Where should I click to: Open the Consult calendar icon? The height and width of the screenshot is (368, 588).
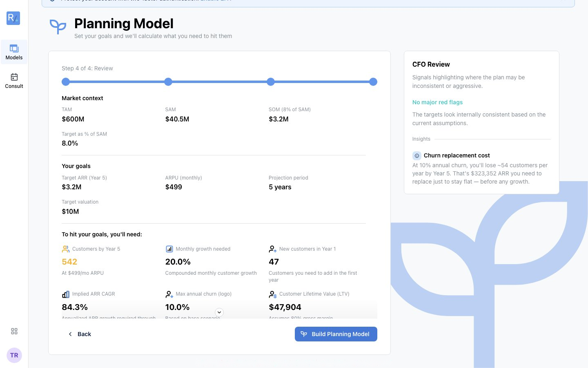pyautogui.click(x=14, y=77)
